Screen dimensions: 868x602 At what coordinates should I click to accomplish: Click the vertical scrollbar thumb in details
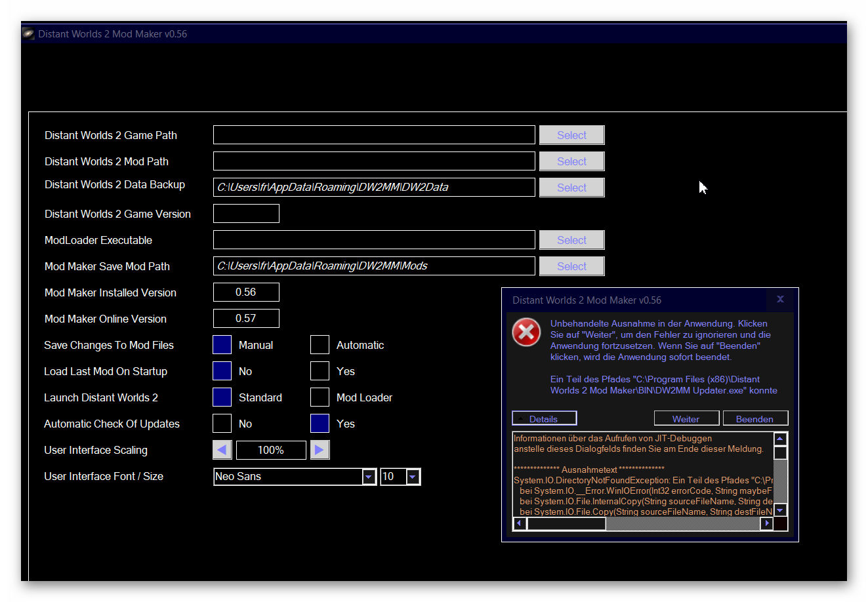coord(780,453)
